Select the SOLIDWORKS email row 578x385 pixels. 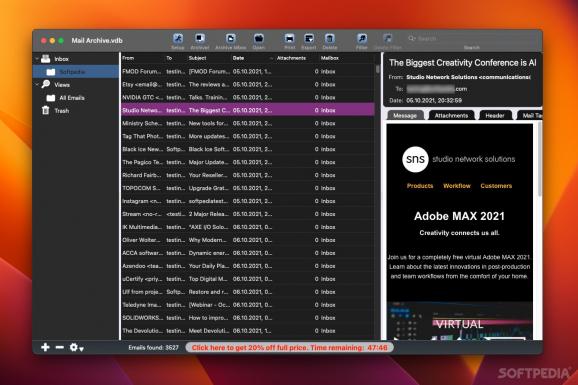(x=248, y=318)
